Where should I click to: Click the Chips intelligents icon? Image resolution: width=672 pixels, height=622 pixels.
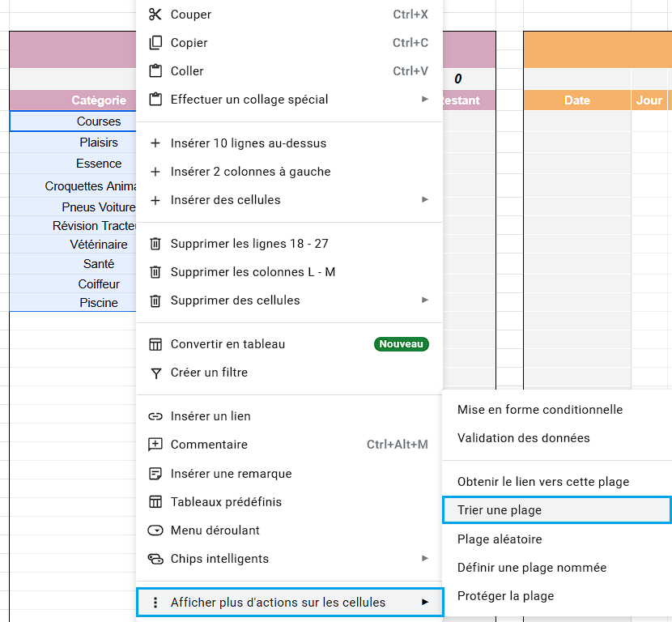coord(155,559)
